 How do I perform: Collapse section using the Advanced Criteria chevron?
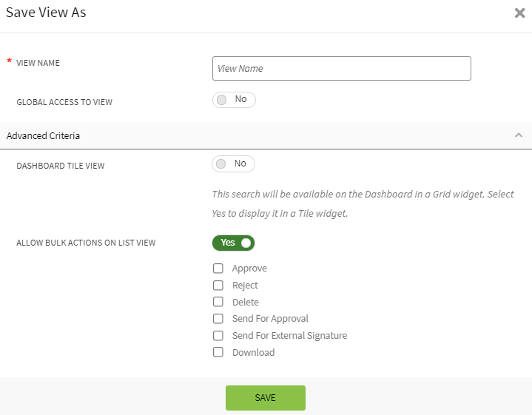coord(518,135)
